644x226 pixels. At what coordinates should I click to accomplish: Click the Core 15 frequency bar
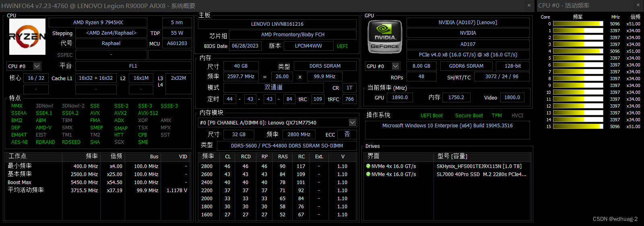pos(578,126)
